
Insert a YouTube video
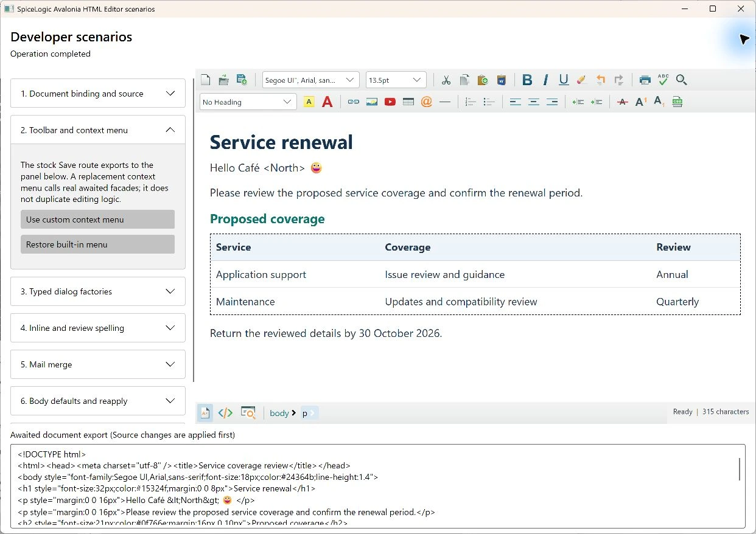pyautogui.click(x=390, y=102)
